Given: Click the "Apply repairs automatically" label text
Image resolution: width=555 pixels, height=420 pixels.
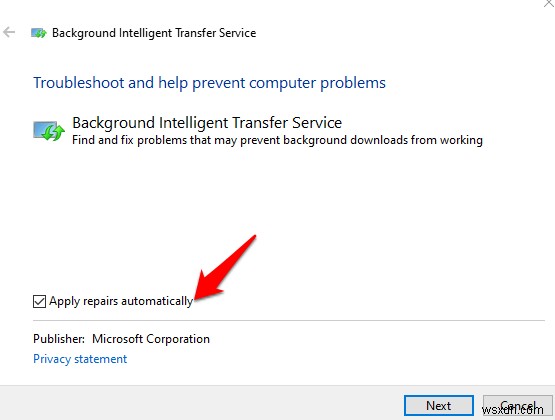Looking at the screenshot, I should 121,301.
